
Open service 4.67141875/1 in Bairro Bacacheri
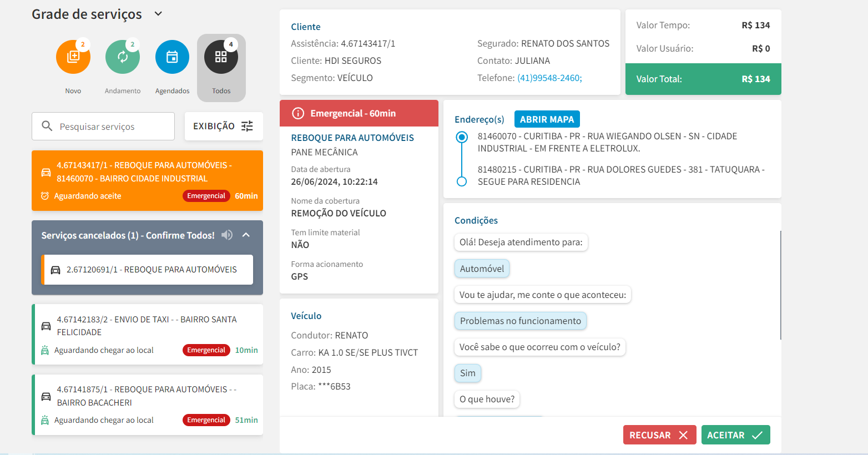click(x=147, y=405)
